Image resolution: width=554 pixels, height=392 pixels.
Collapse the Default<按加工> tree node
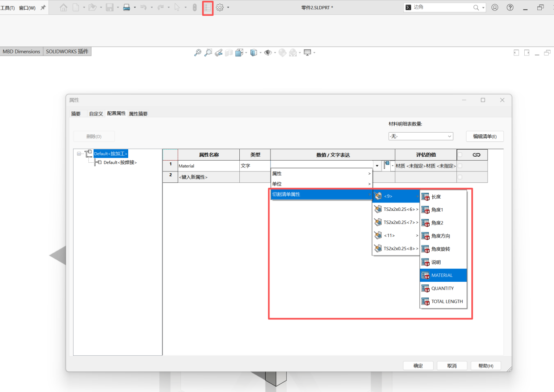click(79, 154)
